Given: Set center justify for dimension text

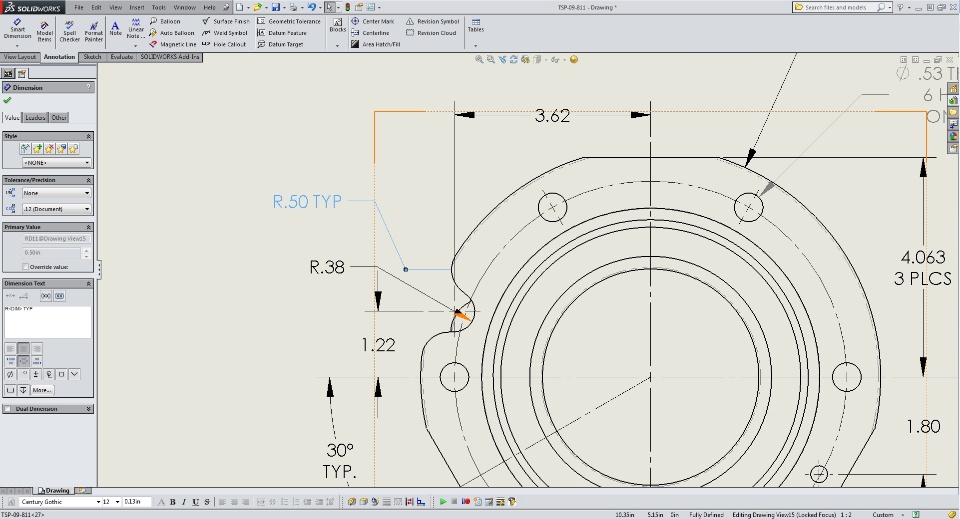Looking at the screenshot, I should coord(23,348).
